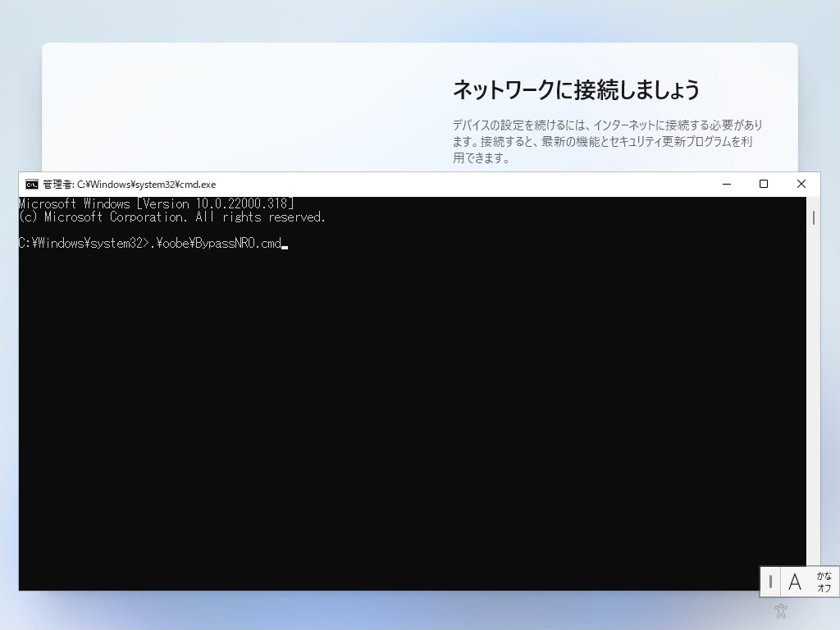Click the network setup description paragraph
Screen dimensions: 840x630
(605, 141)
